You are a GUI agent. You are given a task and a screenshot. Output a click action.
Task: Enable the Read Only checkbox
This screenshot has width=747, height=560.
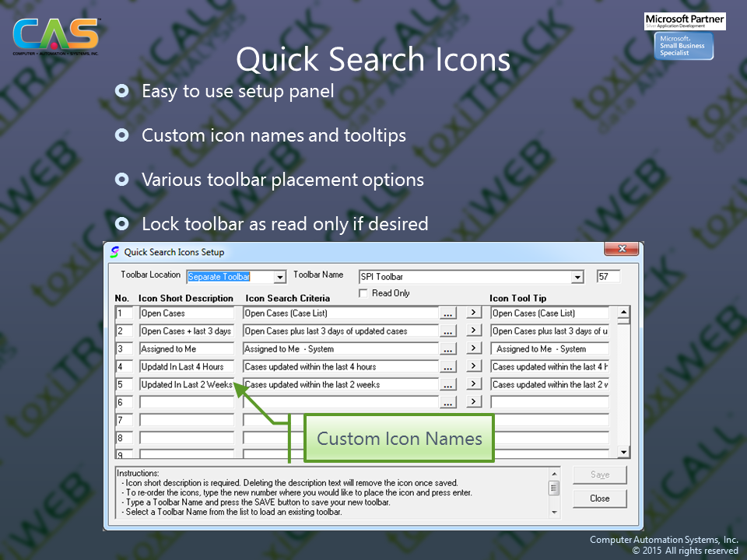(363, 293)
